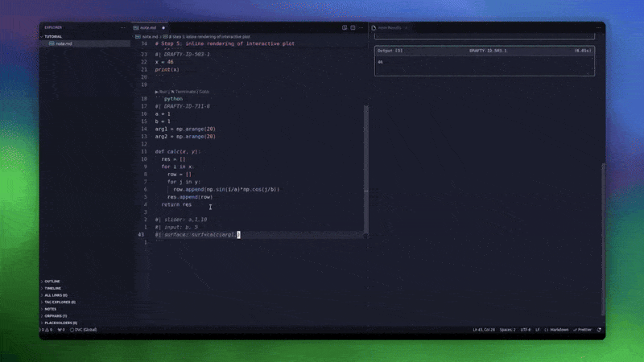Click the unsaved dot on note.md tab
Viewport: 644px width, 362px height.
163,28
